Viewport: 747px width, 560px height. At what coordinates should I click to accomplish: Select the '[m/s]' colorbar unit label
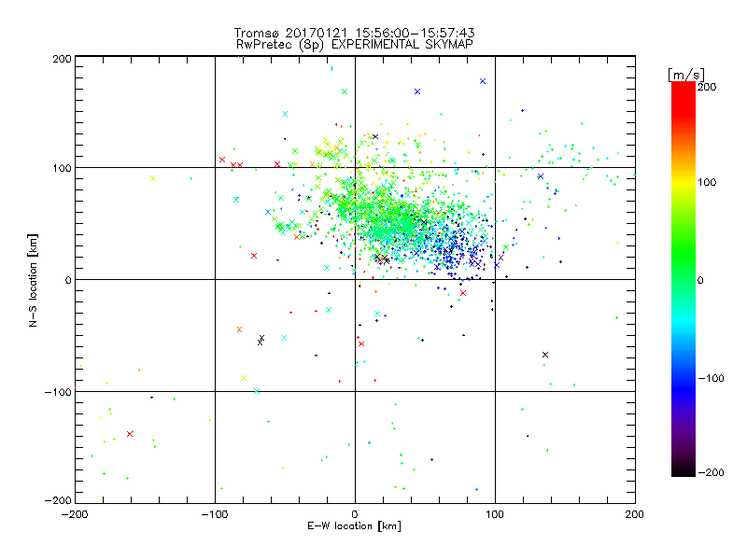pos(686,75)
